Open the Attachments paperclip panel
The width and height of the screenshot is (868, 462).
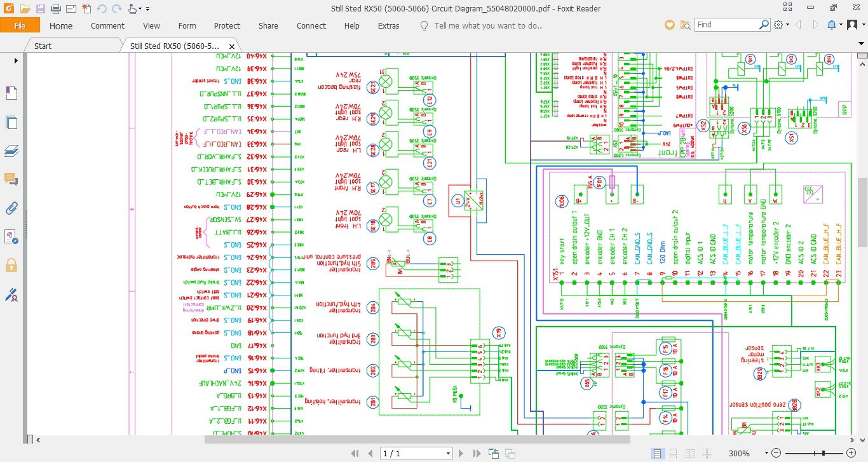(11, 208)
